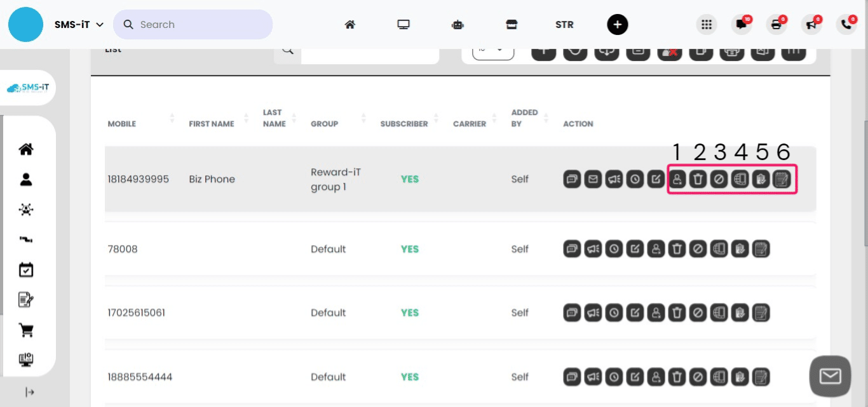The height and width of the screenshot is (407, 868).
Task: Click the clock schedule icon for 17025615061
Action: (x=614, y=312)
